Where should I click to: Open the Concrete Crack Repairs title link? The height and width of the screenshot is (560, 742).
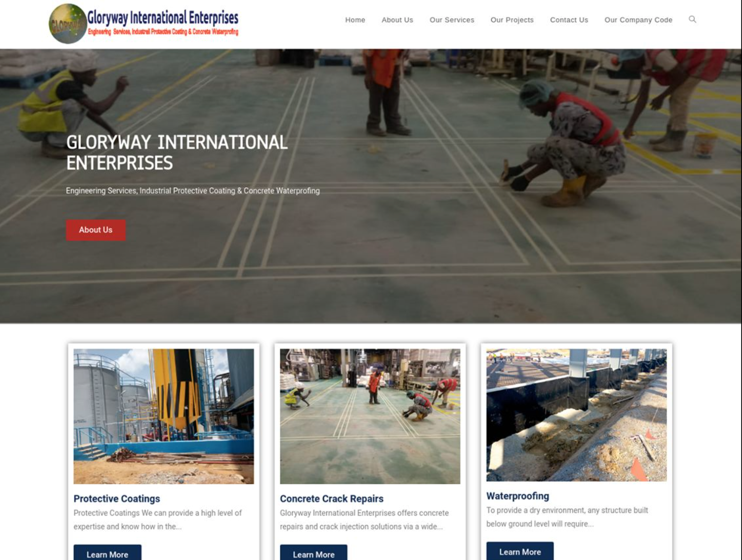332,499
